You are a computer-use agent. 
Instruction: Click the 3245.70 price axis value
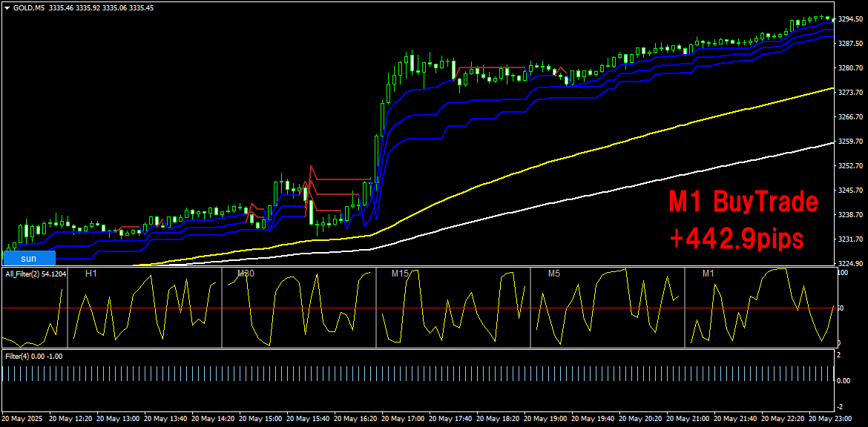click(850, 191)
